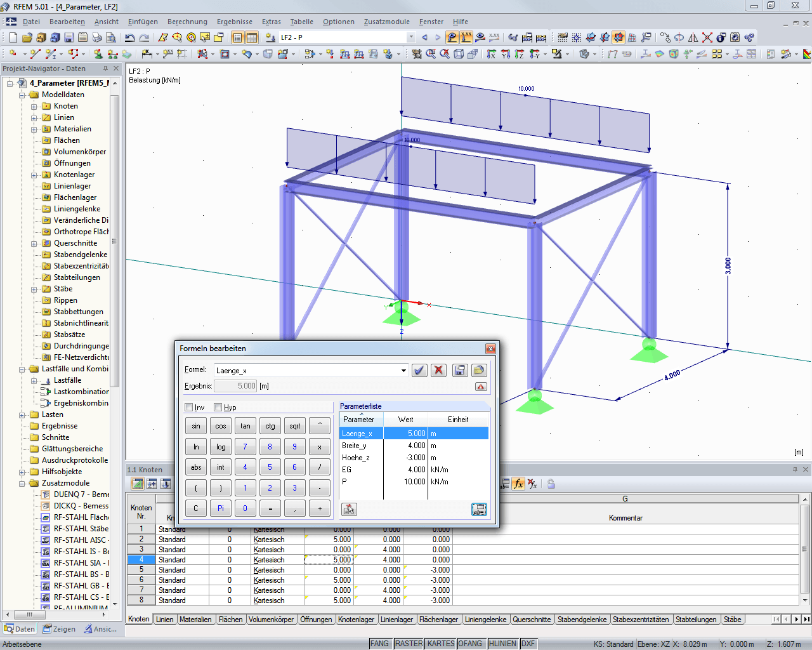Open the Zusatzmodule menu
Viewport: 812px width, 650px height.
(387, 21)
